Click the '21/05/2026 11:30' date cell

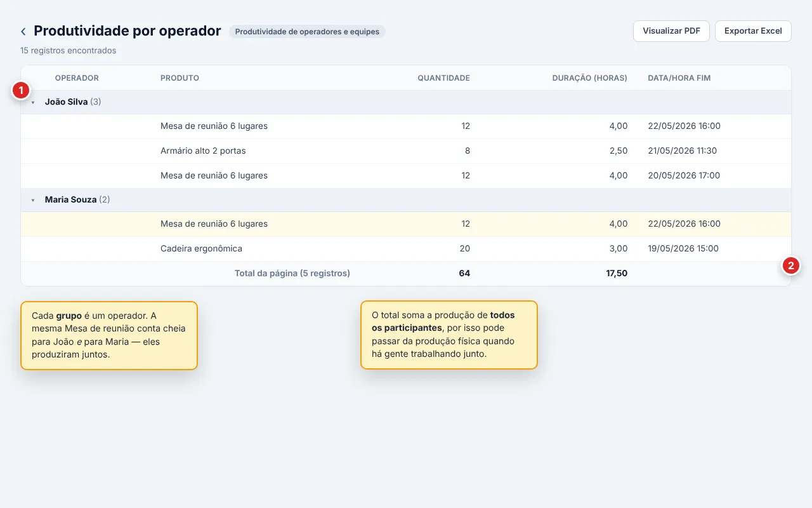(683, 150)
